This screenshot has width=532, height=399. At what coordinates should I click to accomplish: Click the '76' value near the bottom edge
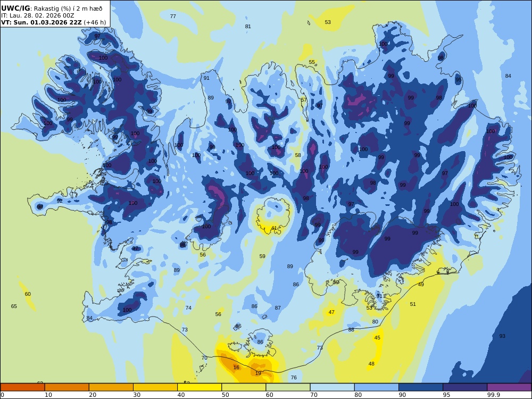tap(294, 377)
